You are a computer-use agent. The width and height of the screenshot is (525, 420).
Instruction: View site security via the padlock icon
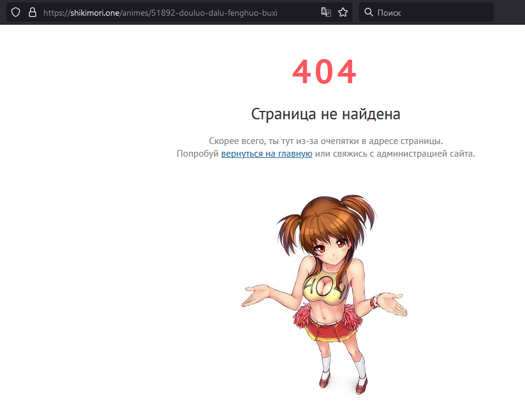[32, 13]
